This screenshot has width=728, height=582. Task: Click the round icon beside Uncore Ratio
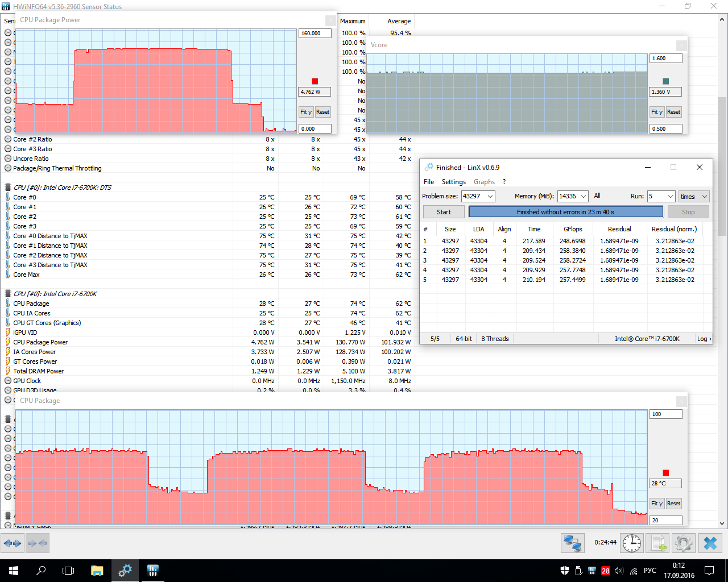(8, 159)
